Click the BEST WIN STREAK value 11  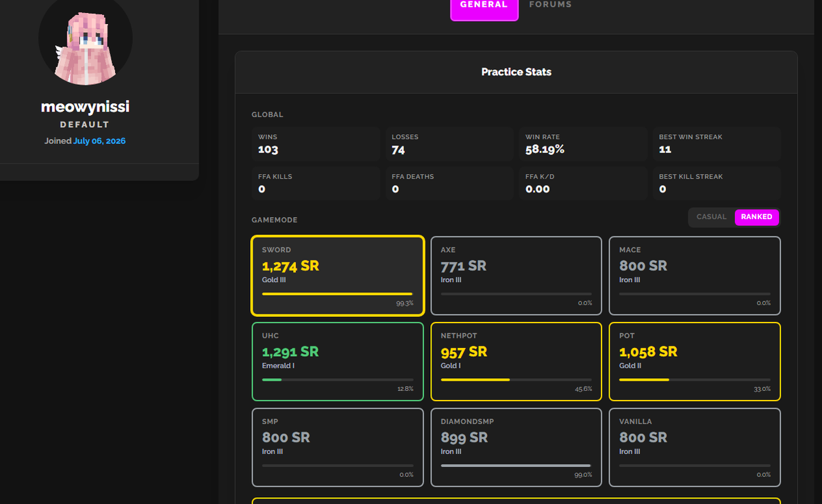(x=664, y=149)
